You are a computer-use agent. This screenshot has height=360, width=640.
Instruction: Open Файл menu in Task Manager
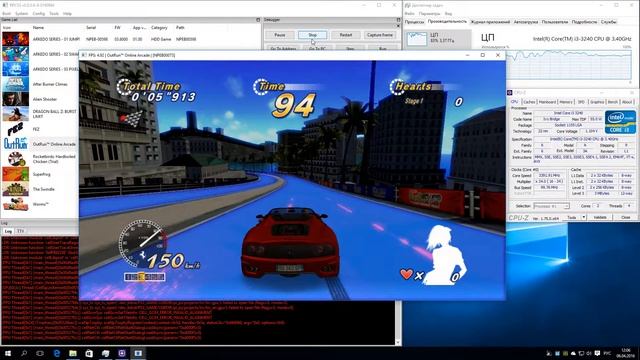tap(409, 13)
